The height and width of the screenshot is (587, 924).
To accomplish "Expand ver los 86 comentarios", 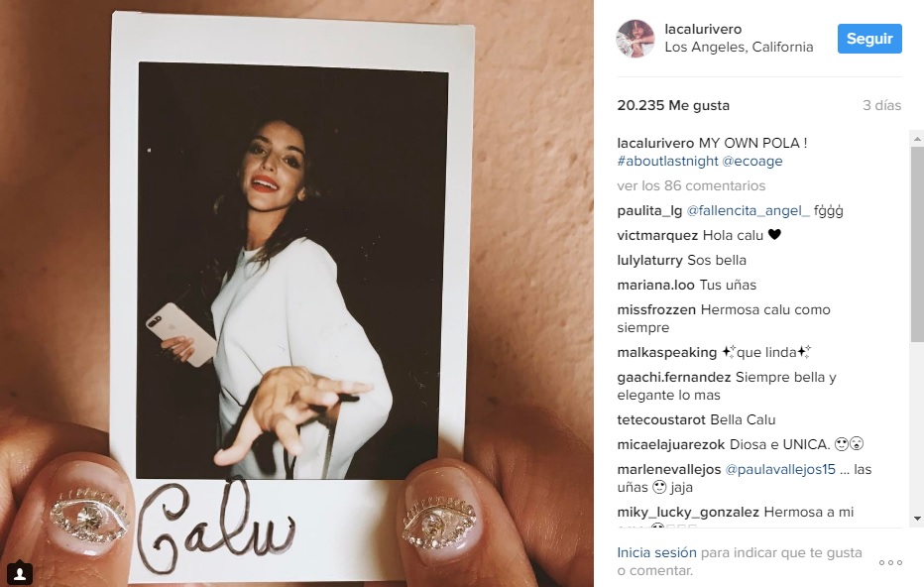I will pos(691,185).
